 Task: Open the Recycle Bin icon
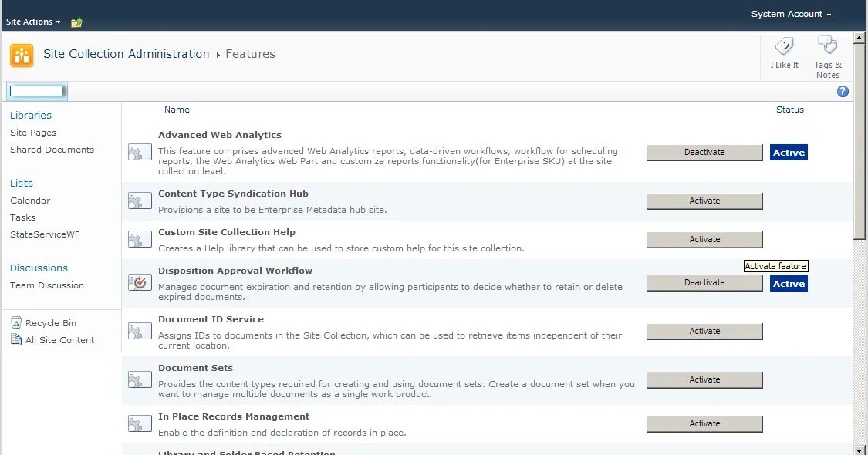click(x=16, y=323)
